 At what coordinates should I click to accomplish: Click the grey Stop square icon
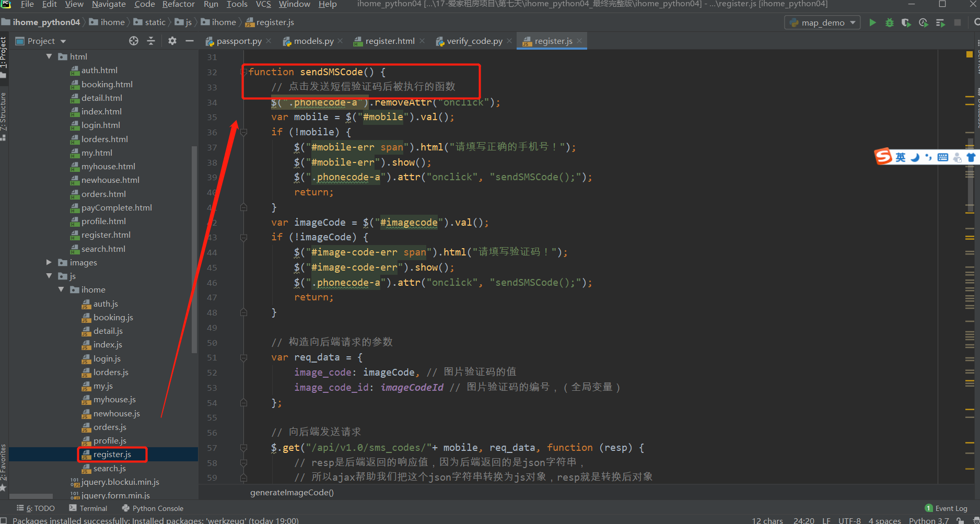958,22
